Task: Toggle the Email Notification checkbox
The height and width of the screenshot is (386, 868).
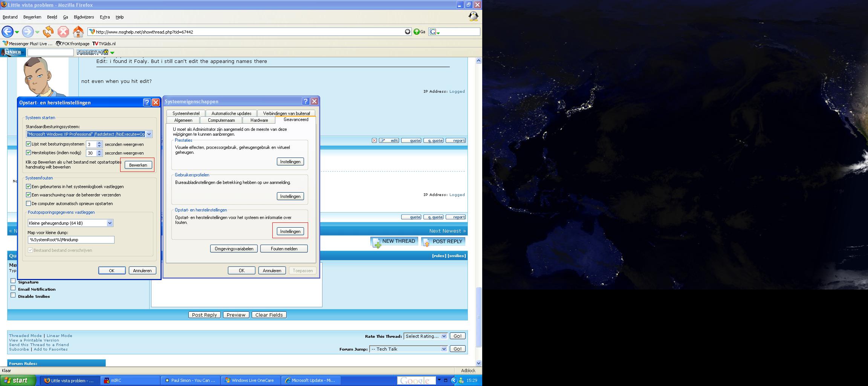Action: tap(13, 288)
